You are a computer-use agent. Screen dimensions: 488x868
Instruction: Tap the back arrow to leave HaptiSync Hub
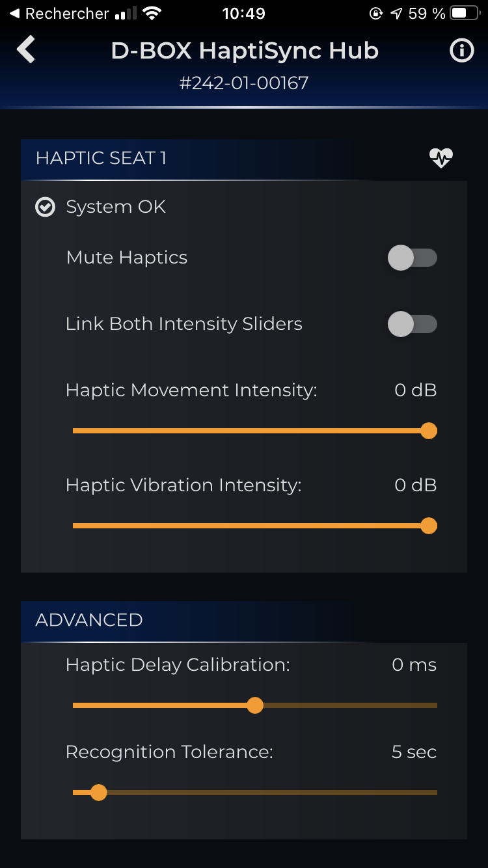tap(26, 49)
